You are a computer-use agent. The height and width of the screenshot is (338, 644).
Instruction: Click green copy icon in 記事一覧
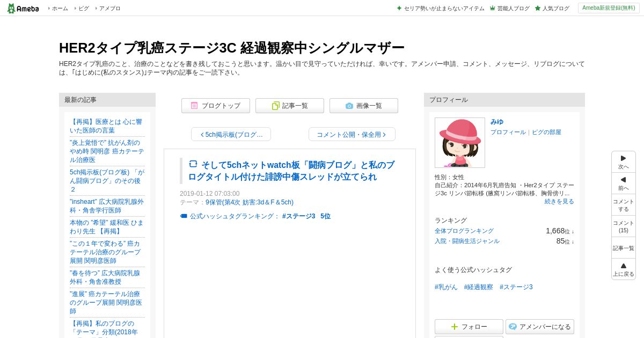[275, 106]
